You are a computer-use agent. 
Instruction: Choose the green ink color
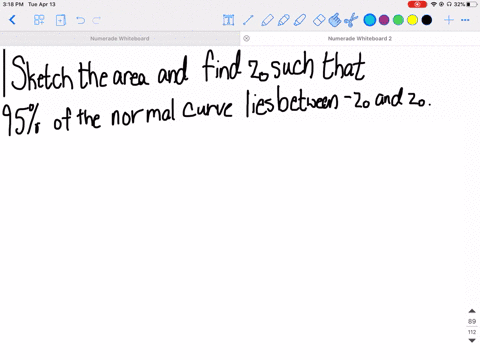click(x=398, y=20)
